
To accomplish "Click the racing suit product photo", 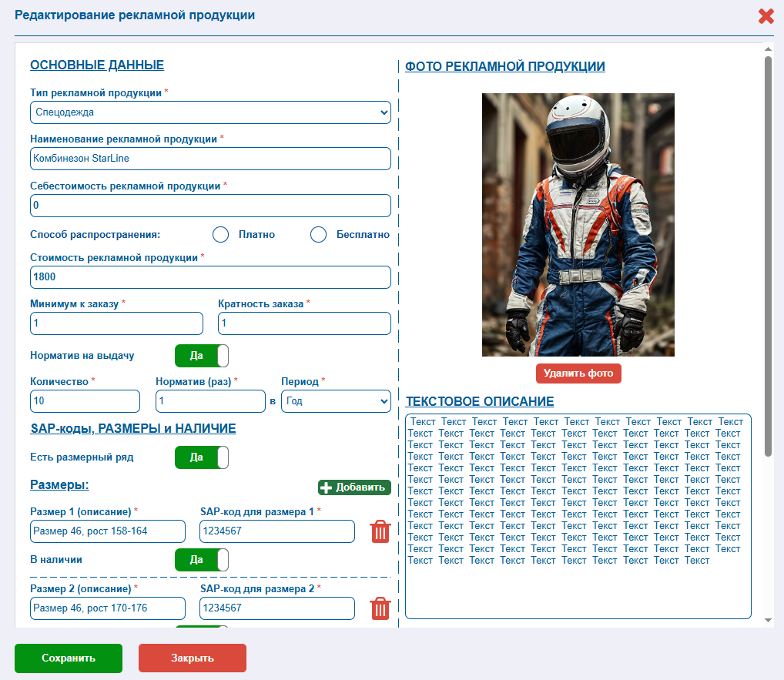I will pos(578,225).
